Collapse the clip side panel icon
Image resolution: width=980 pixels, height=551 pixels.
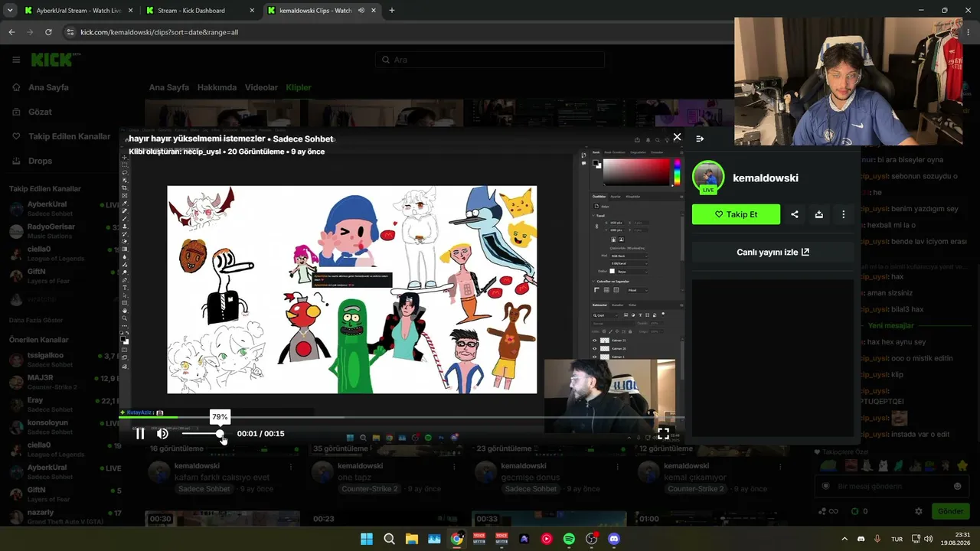point(700,139)
